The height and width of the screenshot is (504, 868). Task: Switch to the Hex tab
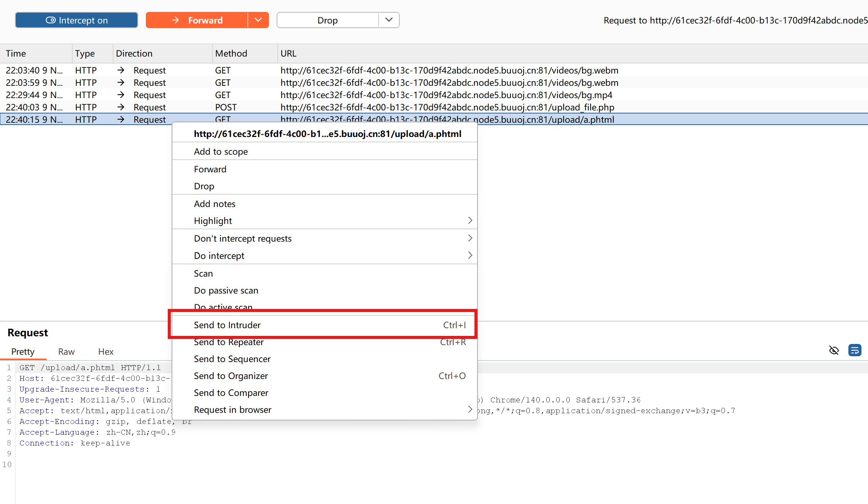(106, 352)
